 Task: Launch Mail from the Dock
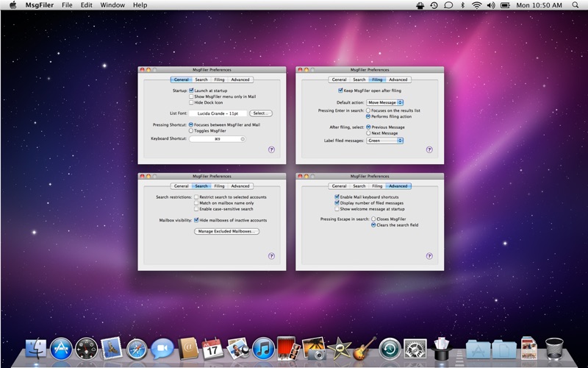(x=112, y=348)
